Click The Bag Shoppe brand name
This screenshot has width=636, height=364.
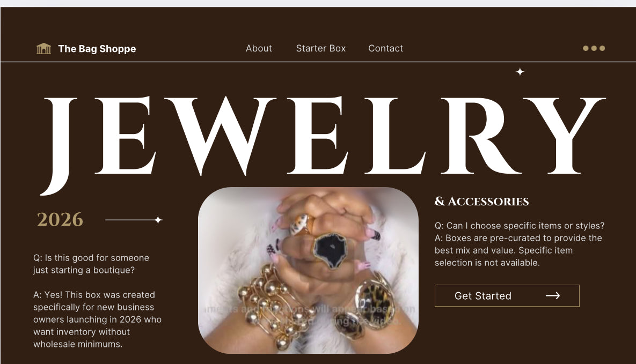pyautogui.click(x=97, y=49)
